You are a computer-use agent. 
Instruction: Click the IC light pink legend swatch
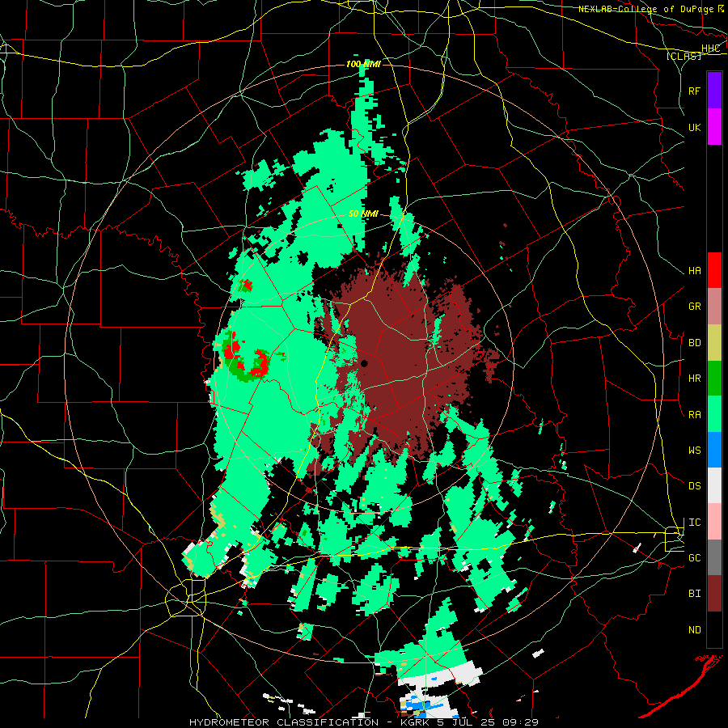tap(714, 522)
